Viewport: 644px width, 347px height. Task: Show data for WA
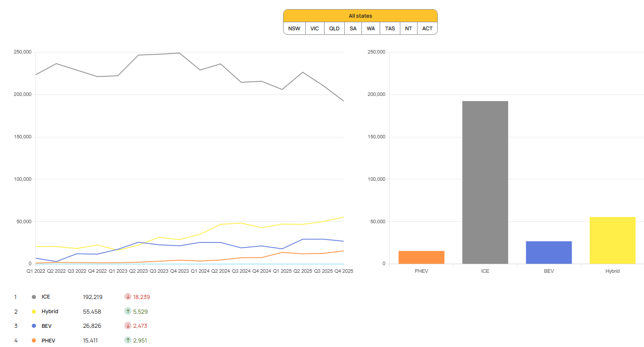click(x=371, y=28)
